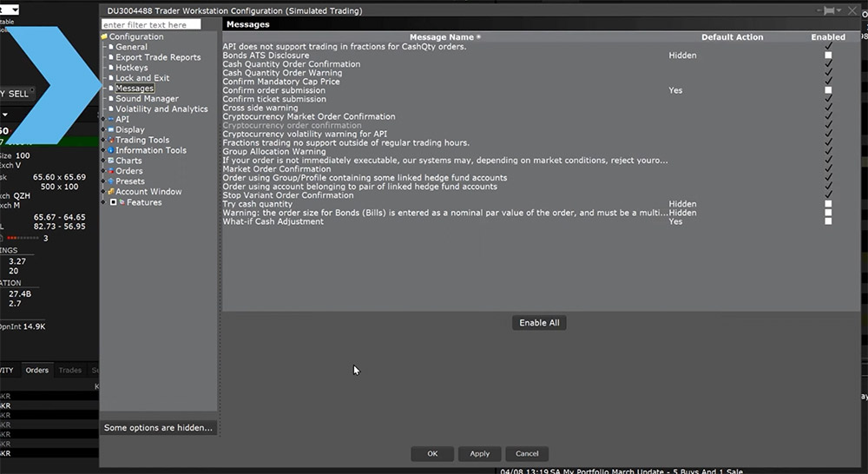Select the Orders icon in tree

pos(110,172)
